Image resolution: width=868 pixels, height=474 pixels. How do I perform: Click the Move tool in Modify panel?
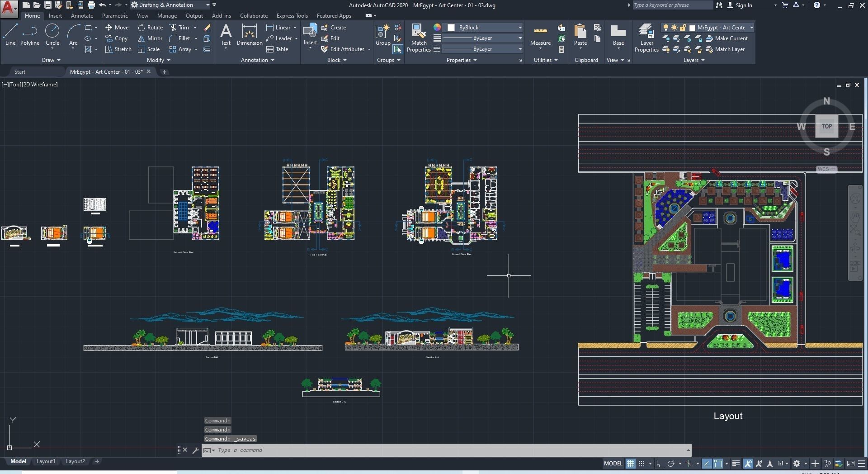pyautogui.click(x=117, y=28)
